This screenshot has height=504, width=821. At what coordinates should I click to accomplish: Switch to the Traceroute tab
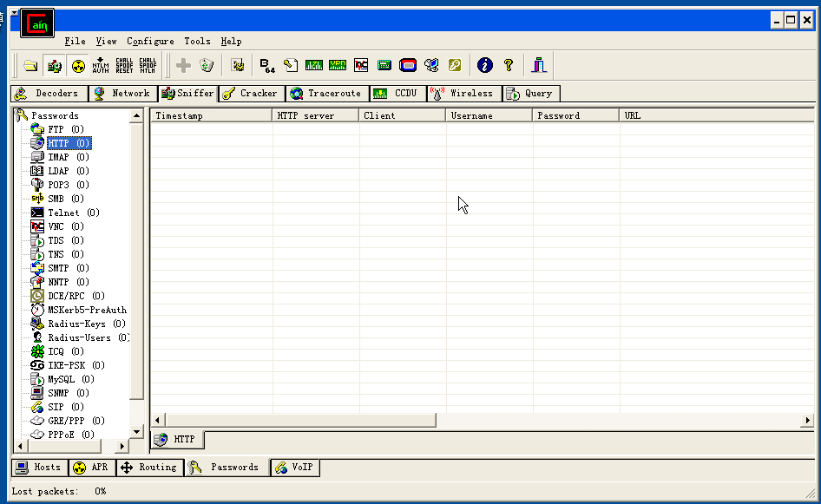327,93
